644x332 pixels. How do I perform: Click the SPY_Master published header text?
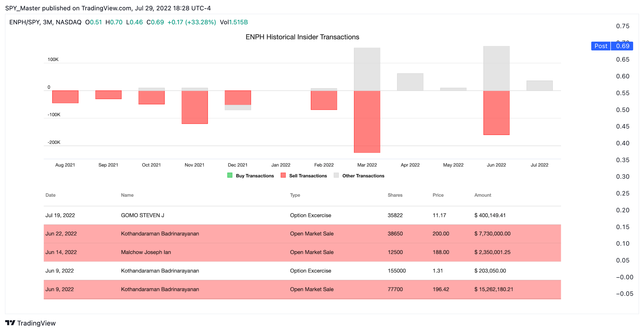click(108, 8)
